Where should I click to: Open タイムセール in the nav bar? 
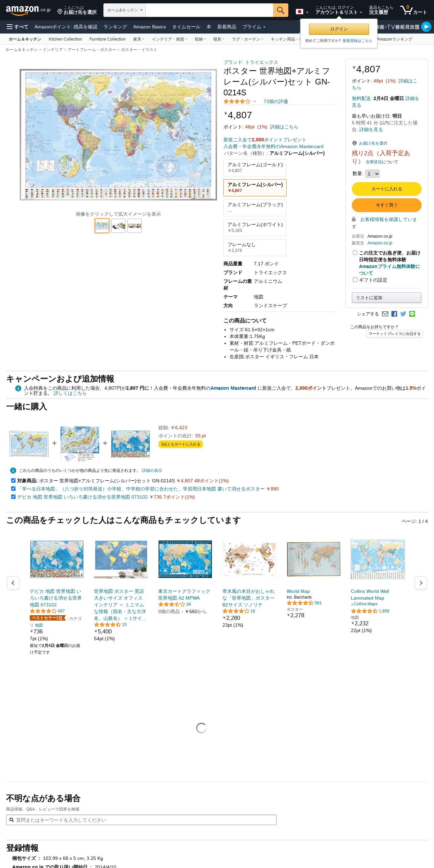point(186,27)
